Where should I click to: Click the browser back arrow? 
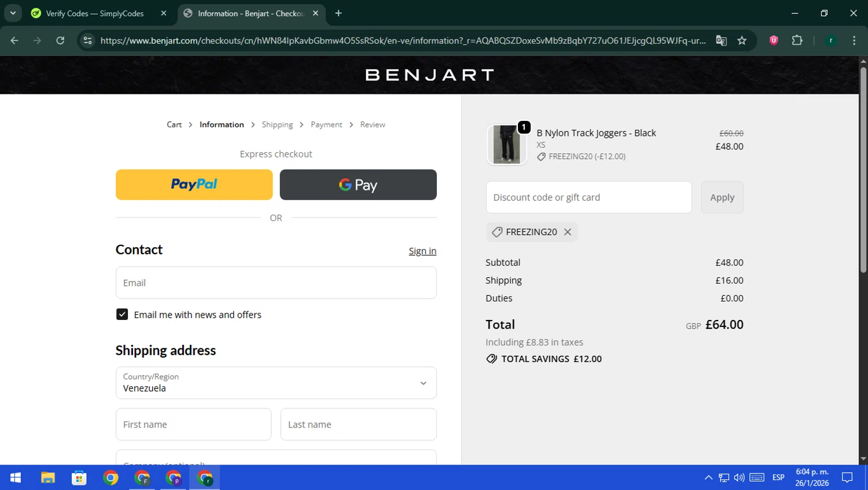point(14,40)
